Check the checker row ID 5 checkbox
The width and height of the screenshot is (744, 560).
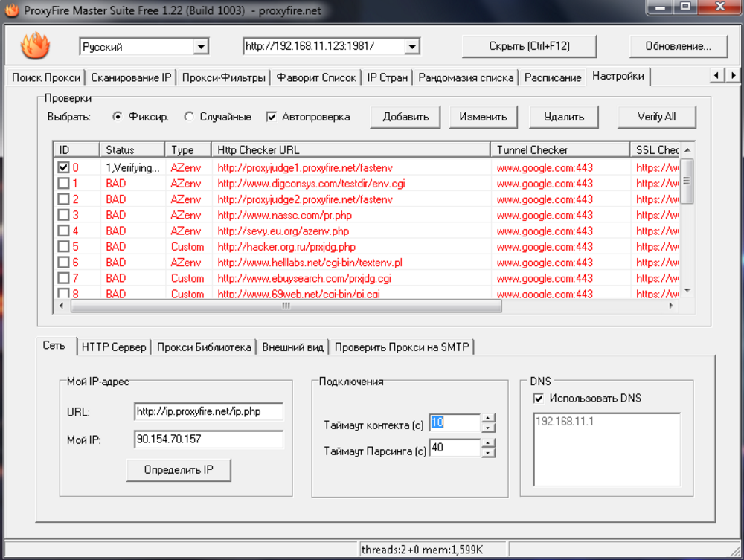(63, 247)
